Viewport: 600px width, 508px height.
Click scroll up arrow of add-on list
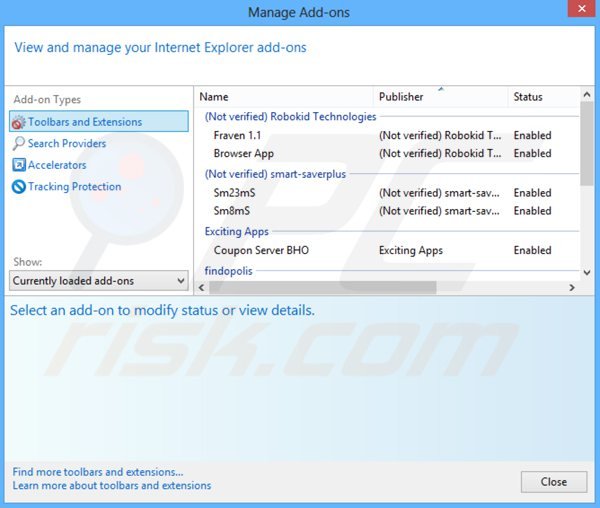click(x=587, y=94)
